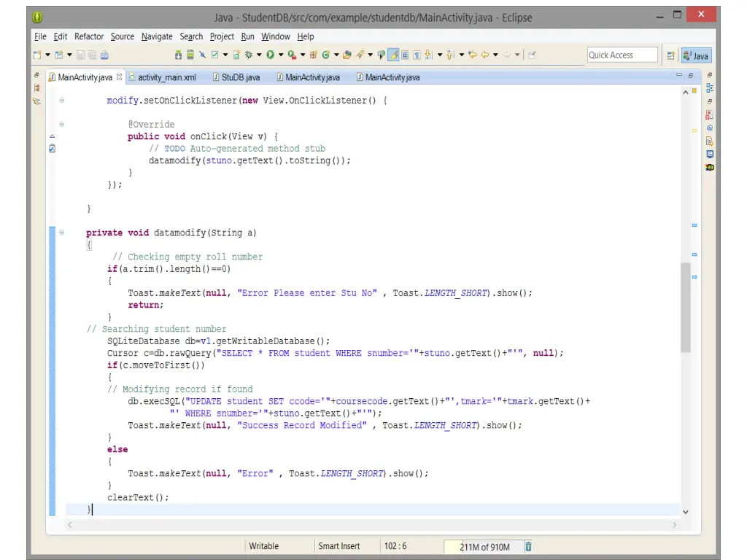This screenshot has width=747, height=560.
Task: Open dropdown arrow next to New icon
Action: [47, 55]
